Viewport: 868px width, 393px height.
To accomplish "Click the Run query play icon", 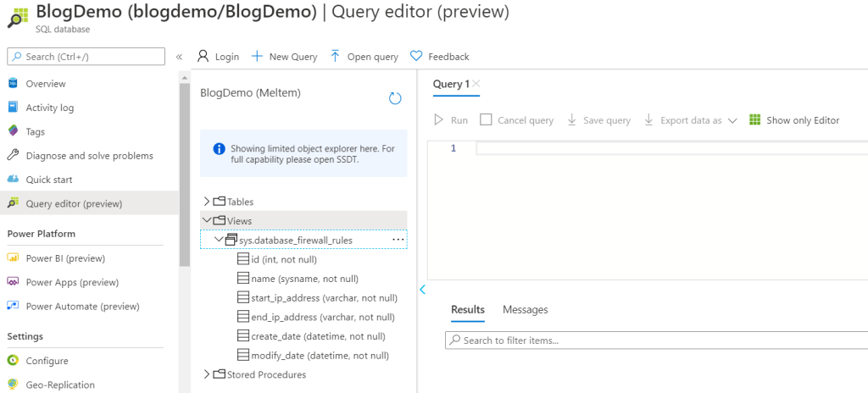I will click(439, 120).
